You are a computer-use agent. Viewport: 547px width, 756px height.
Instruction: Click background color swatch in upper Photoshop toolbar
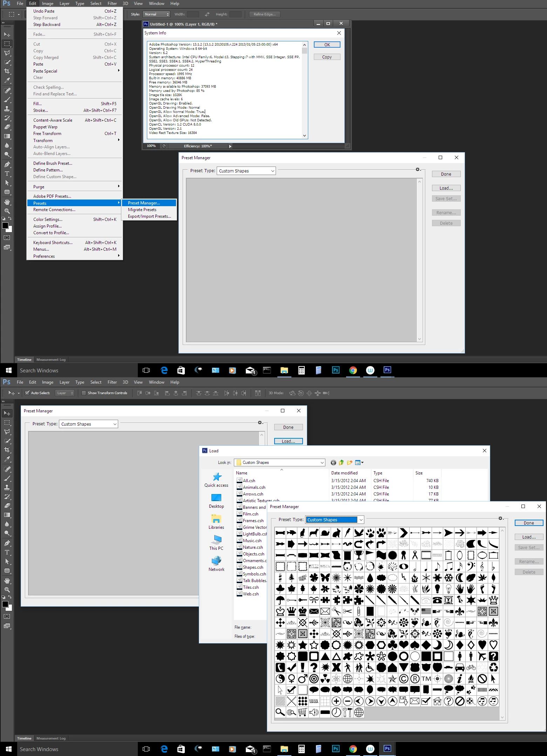click(x=10, y=230)
